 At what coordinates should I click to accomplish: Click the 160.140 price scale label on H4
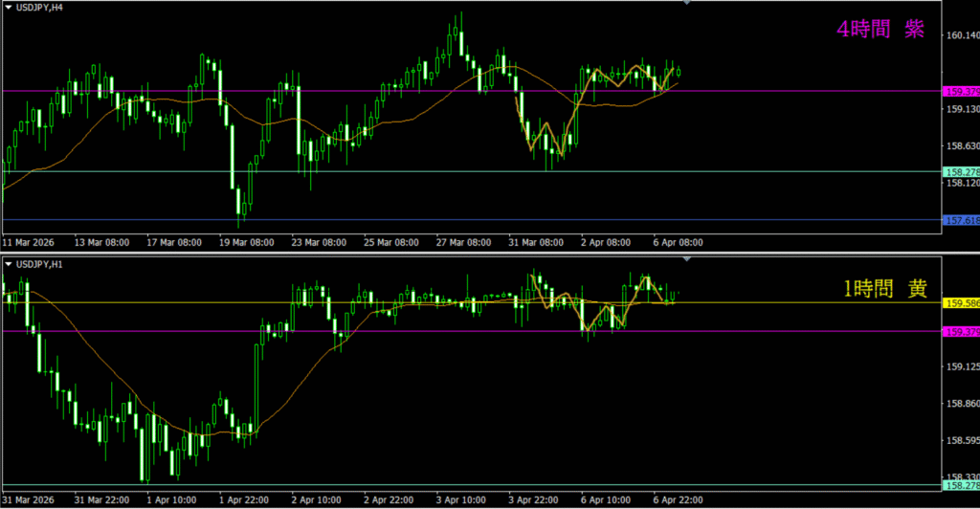(x=960, y=36)
